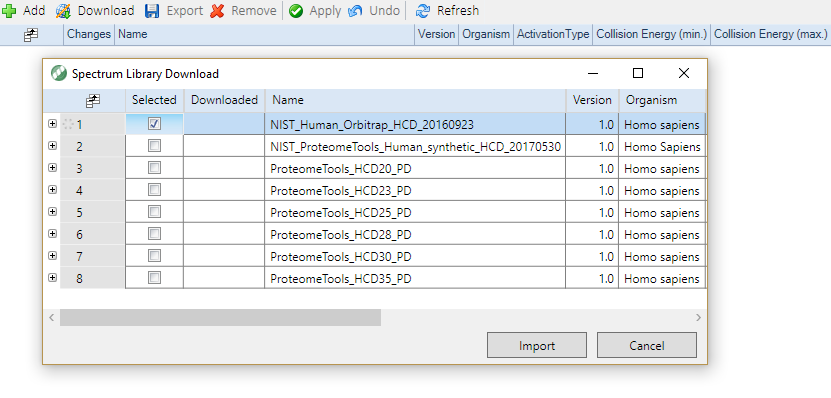Click the ProteomeTools_HCD20_PD name cell
Viewport: 831px width, 398px height.
pyautogui.click(x=415, y=169)
